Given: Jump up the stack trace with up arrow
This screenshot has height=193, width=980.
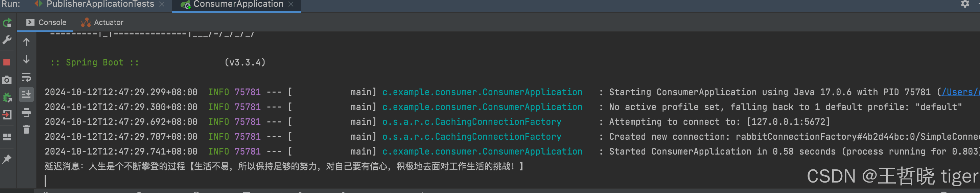Looking at the screenshot, I should [26, 42].
